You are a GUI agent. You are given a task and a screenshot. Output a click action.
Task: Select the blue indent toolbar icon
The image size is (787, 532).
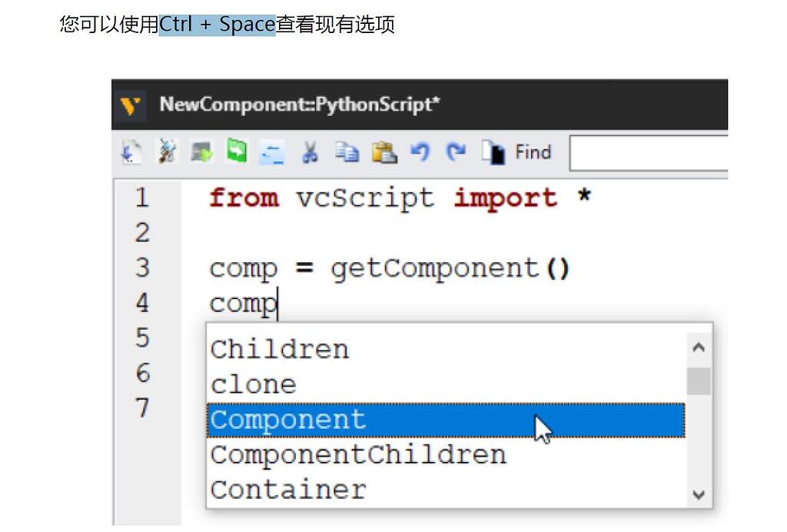(x=270, y=153)
